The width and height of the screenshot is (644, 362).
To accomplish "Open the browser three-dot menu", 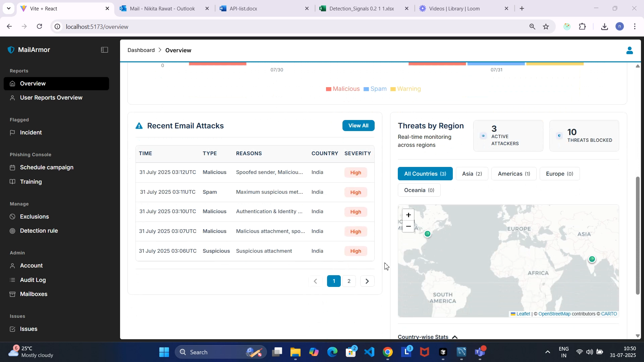I will pyautogui.click(x=635, y=26).
